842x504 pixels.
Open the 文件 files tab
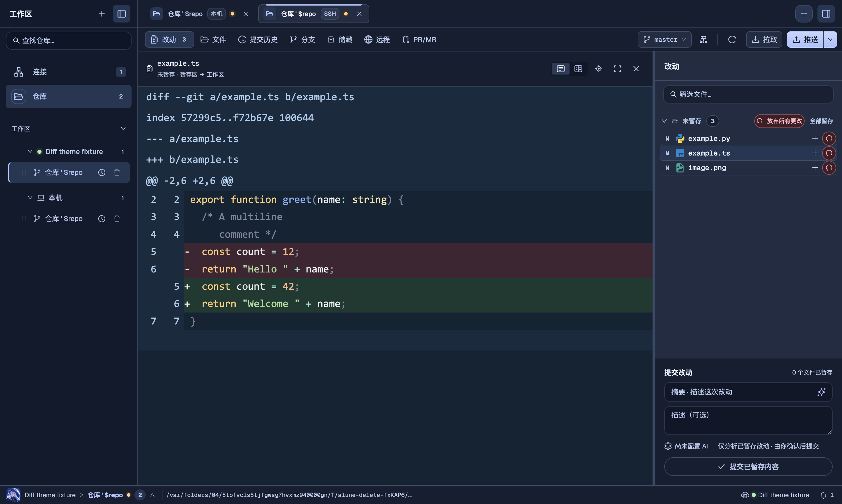pos(213,40)
